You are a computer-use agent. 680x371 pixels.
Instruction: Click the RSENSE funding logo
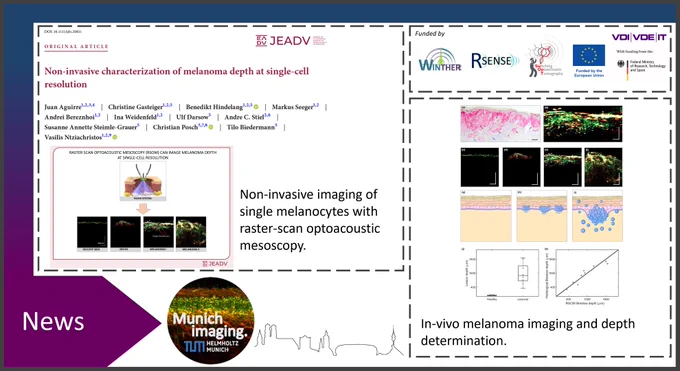tap(495, 61)
